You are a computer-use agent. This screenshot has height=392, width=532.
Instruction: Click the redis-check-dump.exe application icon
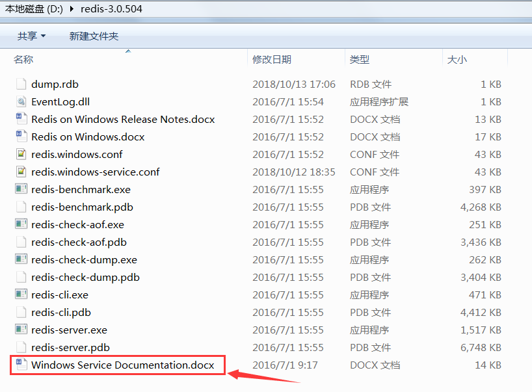pyautogui.click(x=21, y=259)
